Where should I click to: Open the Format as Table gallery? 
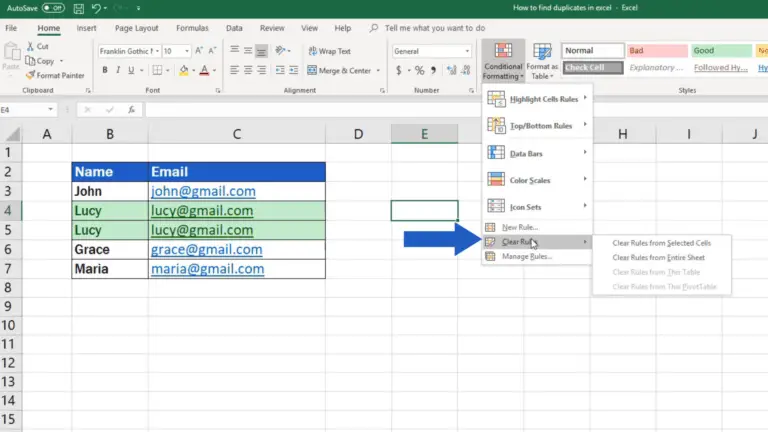[542, 60]
